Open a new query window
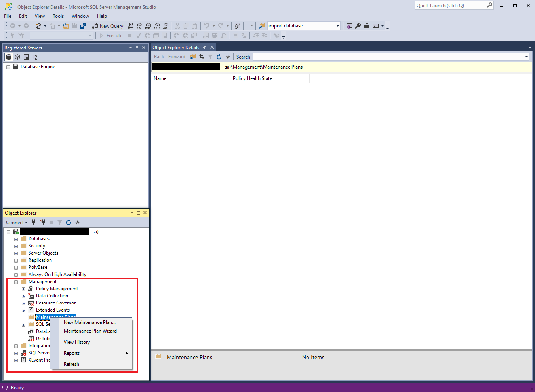 [108, 25]
